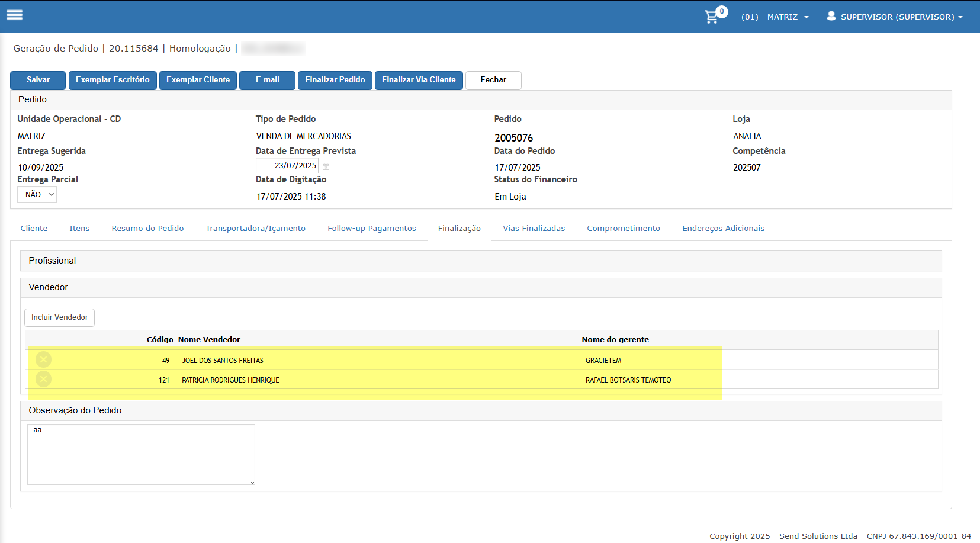The width and height of the screenshot is (980, 543).
Task: Click Status do Financeiro value Em Loja
Action: (x=510, y=197)
